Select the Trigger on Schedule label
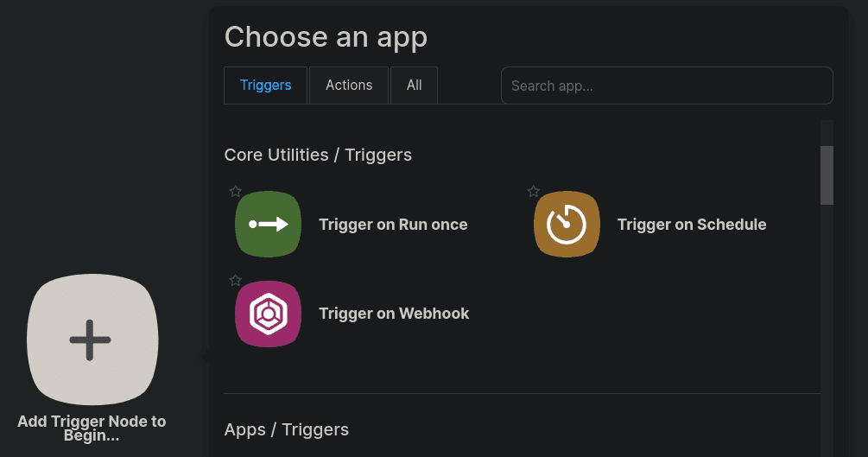The image size is (868, 457). pyautogui.click(x=692, y=225)
